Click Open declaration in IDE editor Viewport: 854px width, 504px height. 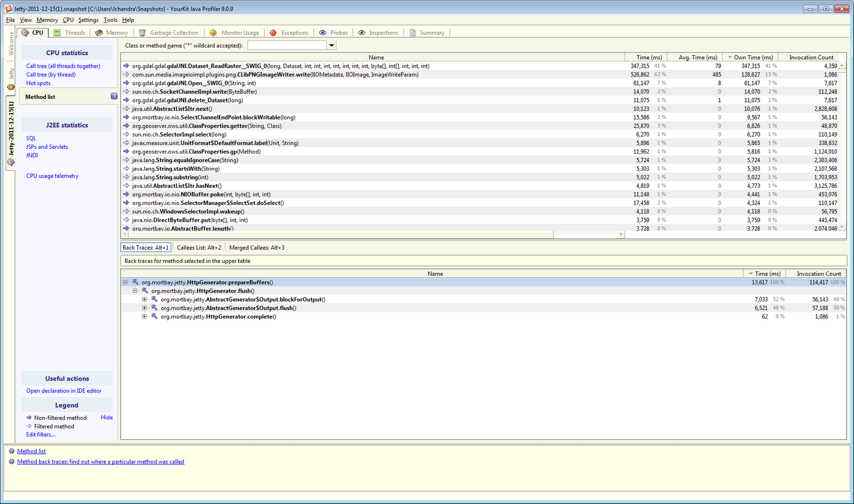point(64,391)
